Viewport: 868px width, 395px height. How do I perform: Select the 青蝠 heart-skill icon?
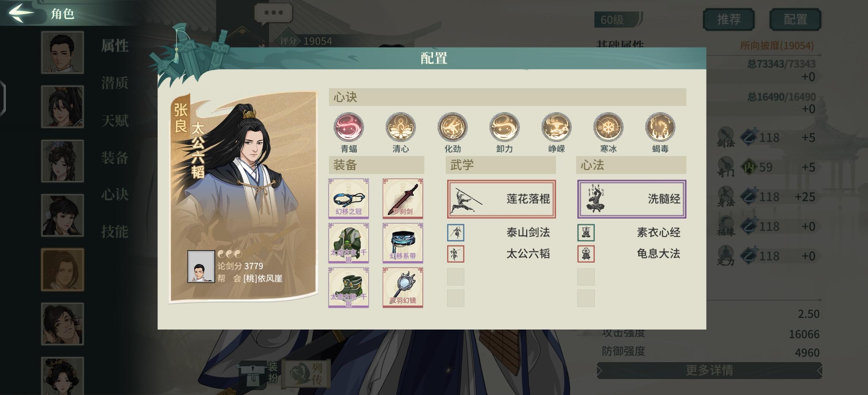coord(349,127)
